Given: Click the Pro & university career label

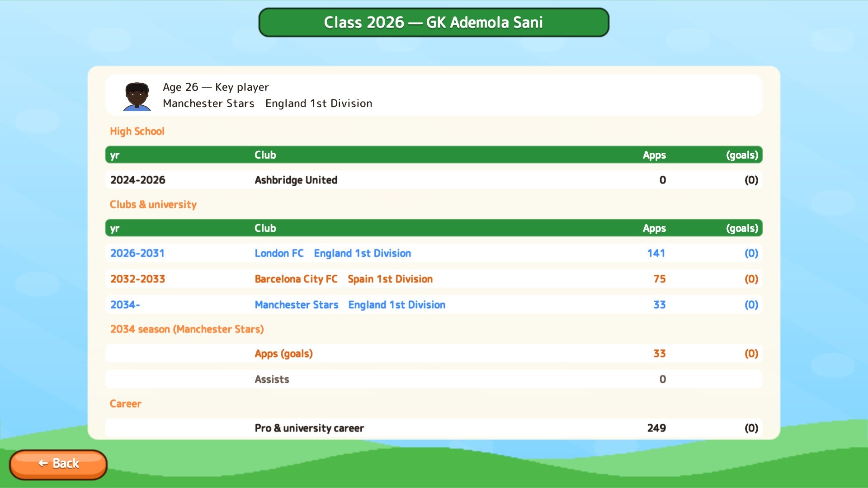Looking at the screenshot, I should 309,428.
